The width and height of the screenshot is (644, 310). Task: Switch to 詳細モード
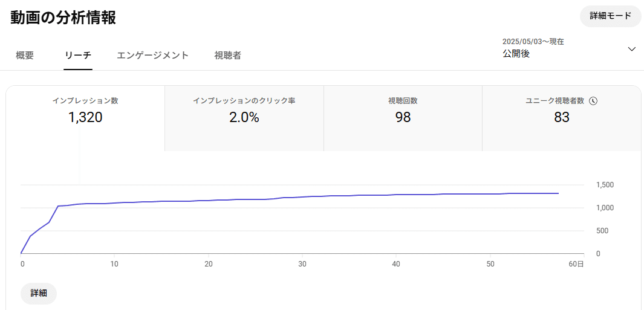610,16
